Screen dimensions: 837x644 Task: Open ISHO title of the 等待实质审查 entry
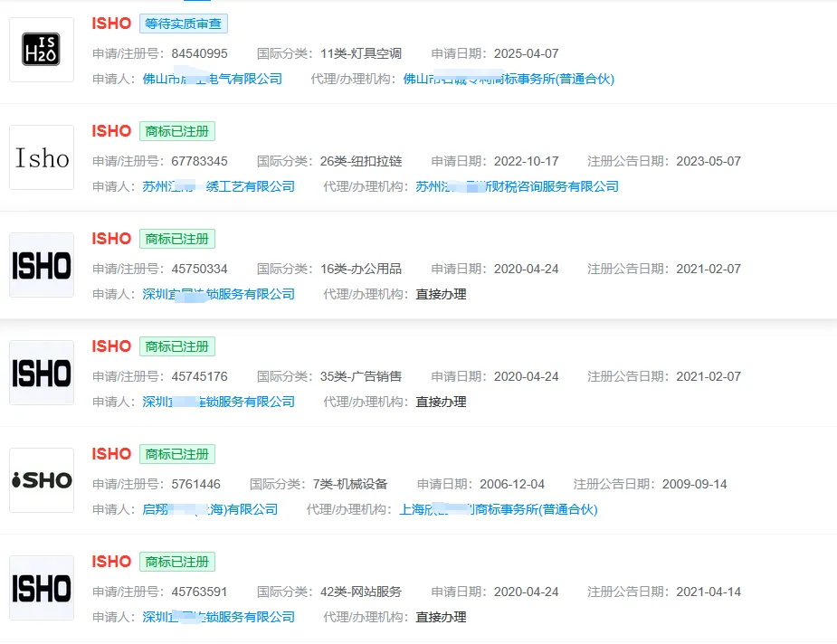coord(111,24)
